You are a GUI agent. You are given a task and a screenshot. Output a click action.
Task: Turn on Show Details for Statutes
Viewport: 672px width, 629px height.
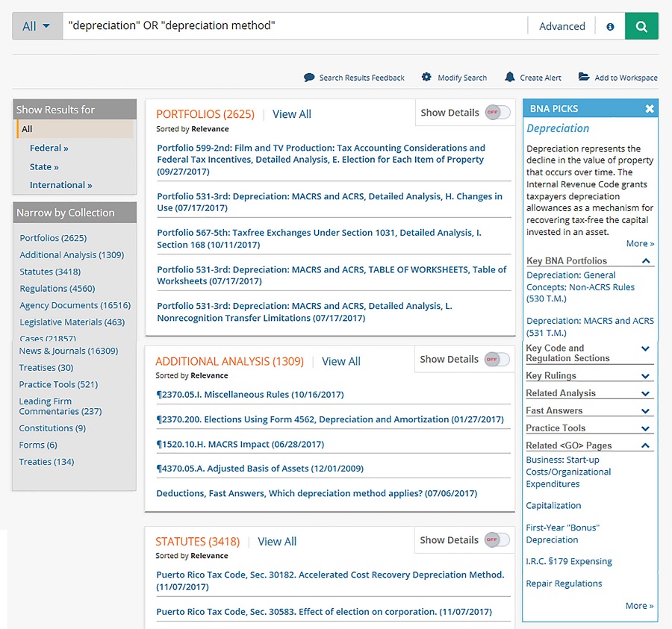[x=497, y=540]
